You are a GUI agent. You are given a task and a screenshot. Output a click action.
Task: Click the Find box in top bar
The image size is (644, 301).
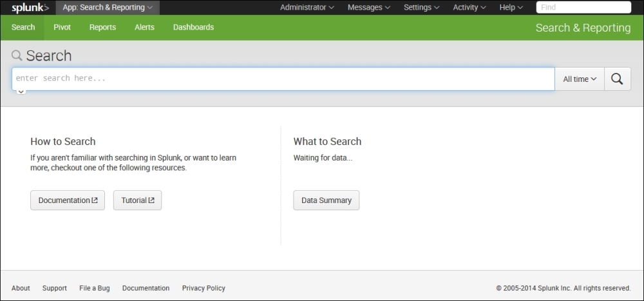pyautogui.click(x=583, y=8)
